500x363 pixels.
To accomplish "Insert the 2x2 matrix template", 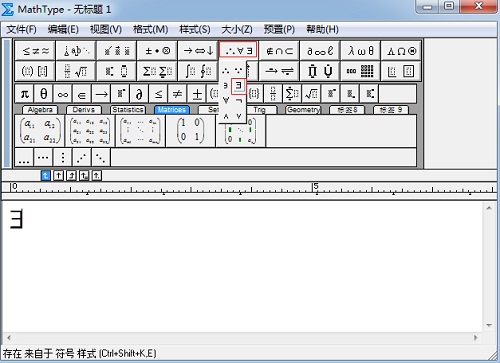I will click(40, 131).
